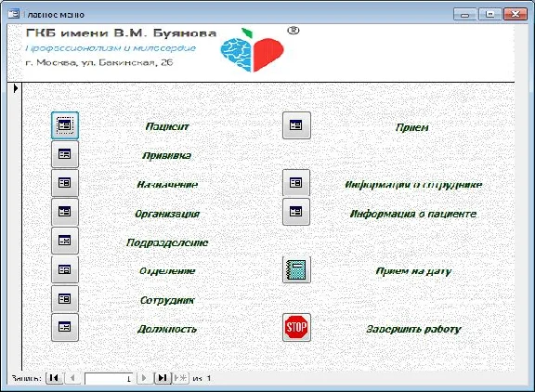This screenshot has width=535, height=392.
Task: Open the Прием form button
Action: point(296,125)
